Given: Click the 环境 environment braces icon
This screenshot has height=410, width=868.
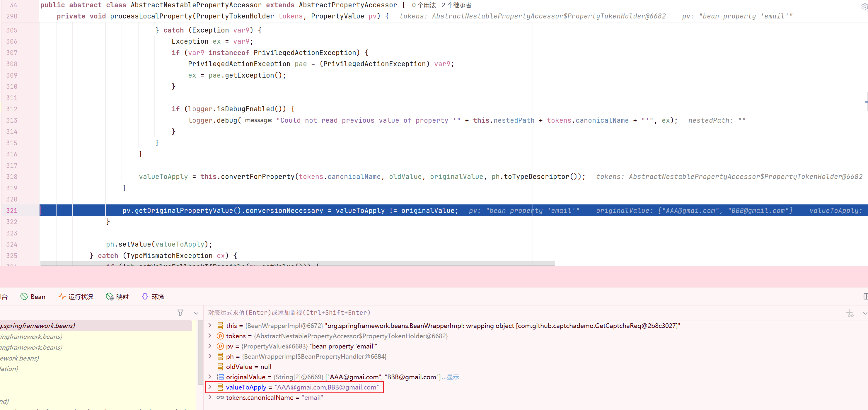Looking at the screenshot, I should [145, 296].
